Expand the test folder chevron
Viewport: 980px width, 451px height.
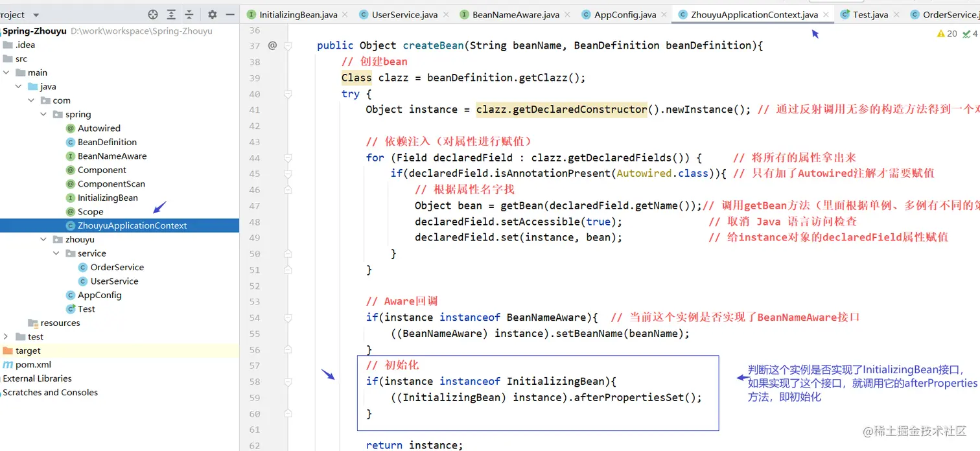point(6,336)
